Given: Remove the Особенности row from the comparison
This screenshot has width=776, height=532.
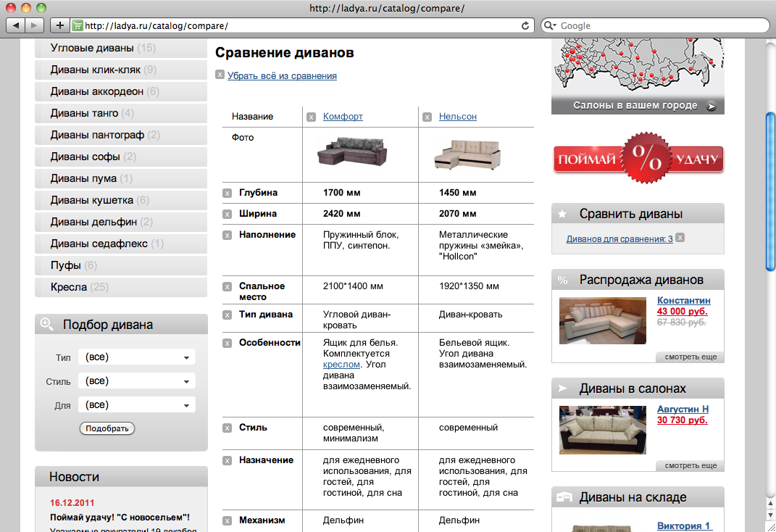Looking at the screenshot, I should pos(228,343).
